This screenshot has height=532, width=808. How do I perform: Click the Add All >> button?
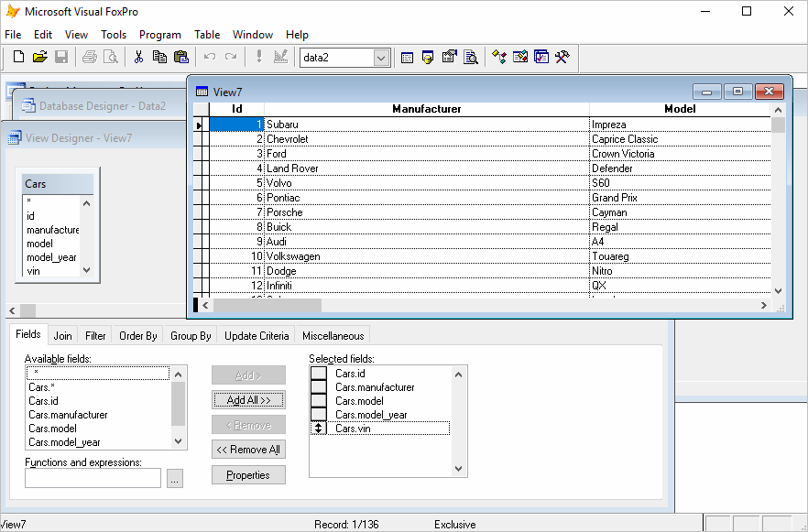[x=248, y=399]
